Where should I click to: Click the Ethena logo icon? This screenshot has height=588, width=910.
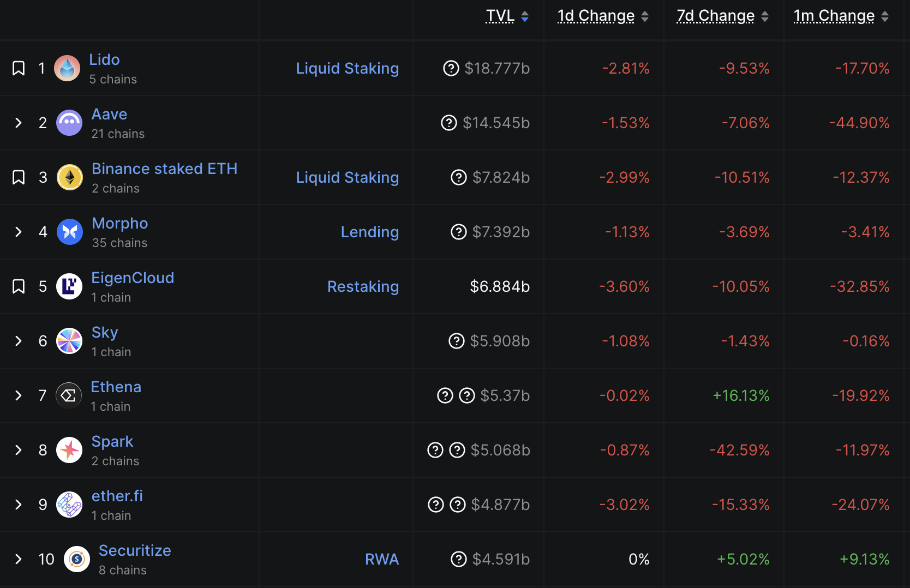[x=69, y=395]
